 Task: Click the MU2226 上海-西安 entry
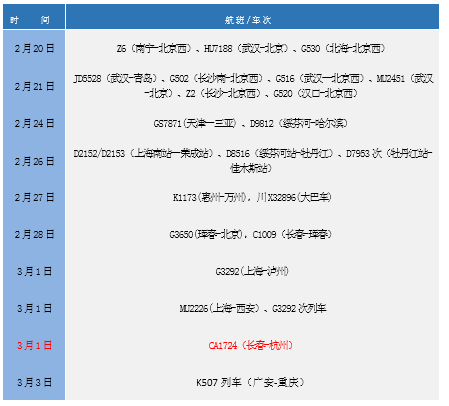click(x=219, y=308)
